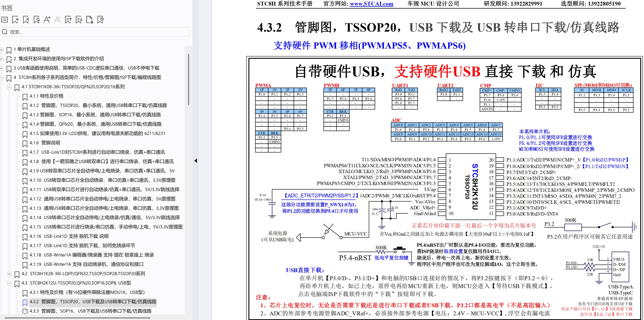Collapse the 4.1 STC8H1K08 bookmark branch
The height and width of the screenshot is (320, 644).
pyautogui.click(x=9, y=87)
